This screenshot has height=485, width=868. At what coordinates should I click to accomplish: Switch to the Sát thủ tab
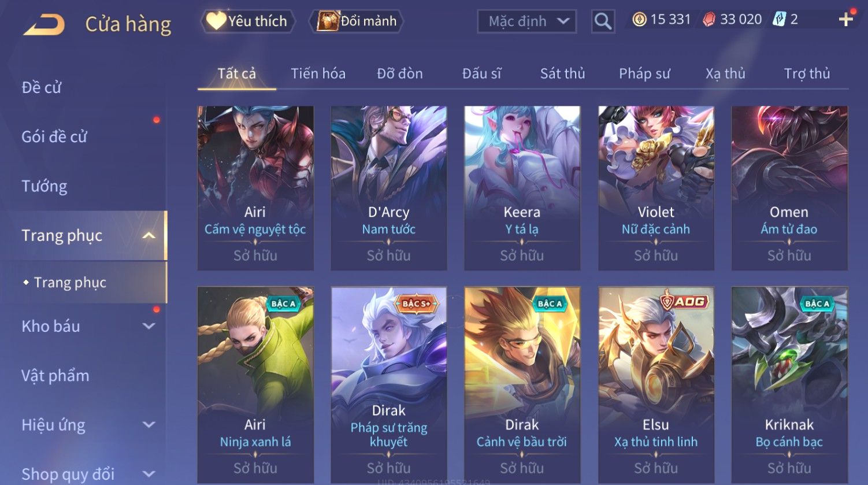coord(562,73)
